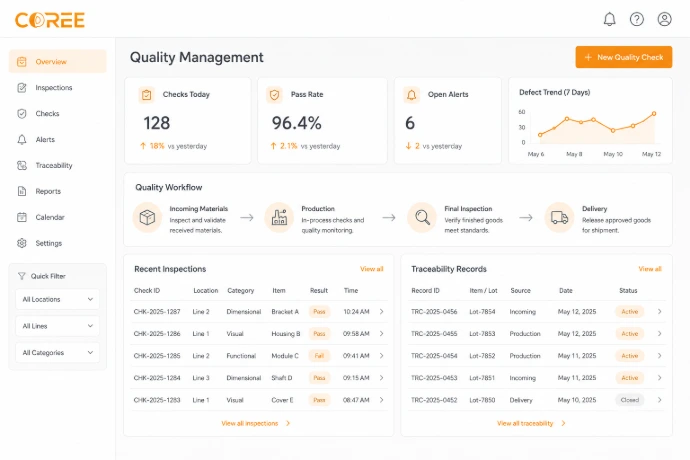690x460 pixels.
Task: Click the Closed status badge
Action: coord(629,400)
